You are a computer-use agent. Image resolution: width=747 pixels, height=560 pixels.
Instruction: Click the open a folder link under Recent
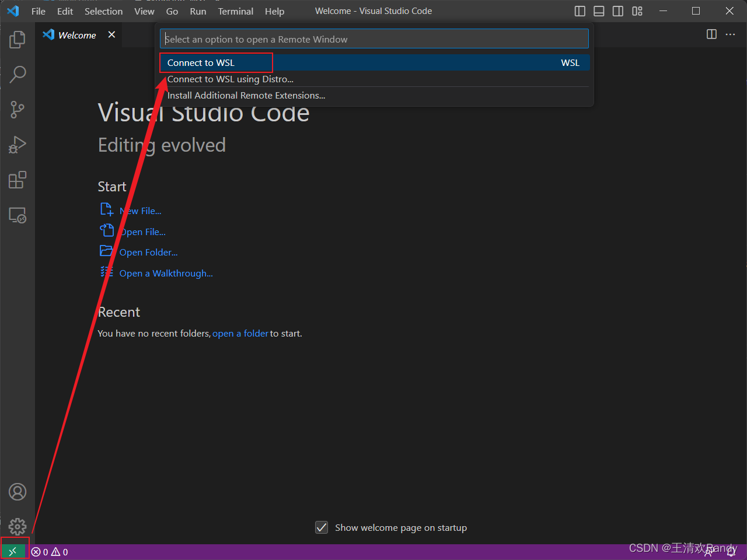[240, 334]
